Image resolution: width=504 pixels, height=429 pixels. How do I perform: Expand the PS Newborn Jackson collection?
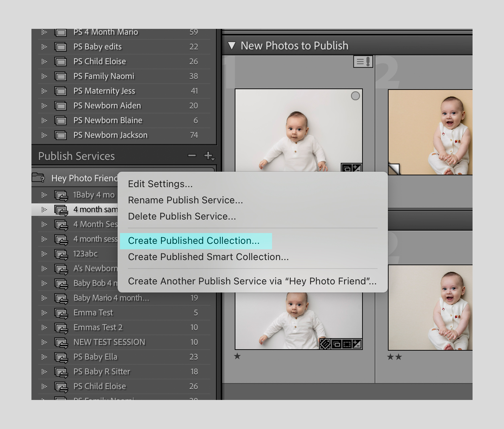point(44,135)
